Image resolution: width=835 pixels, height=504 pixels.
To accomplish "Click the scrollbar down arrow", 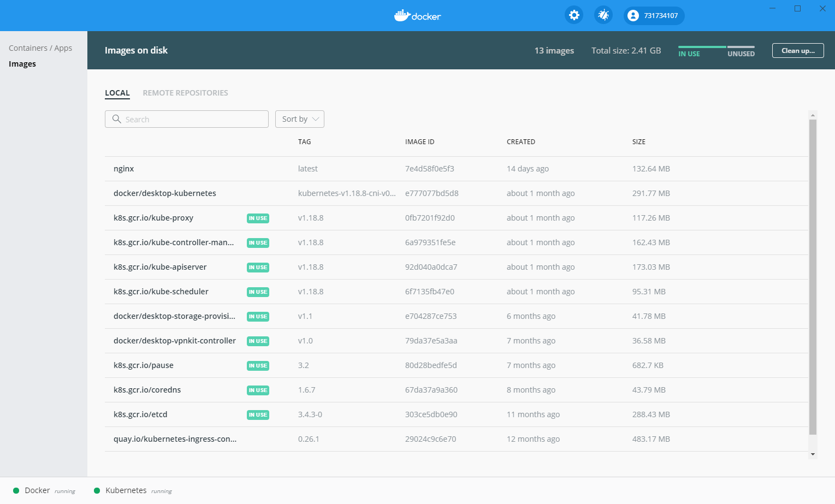I will click(x=813, y=454).
